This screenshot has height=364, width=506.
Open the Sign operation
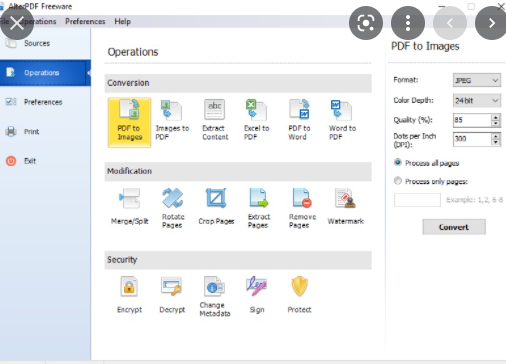click(x=257, y=295)
